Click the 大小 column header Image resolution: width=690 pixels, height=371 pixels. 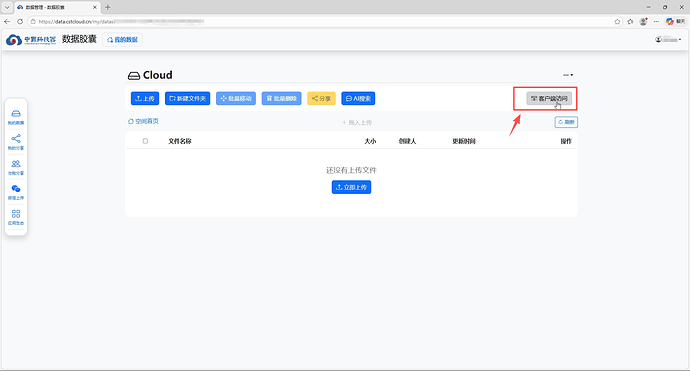click(x=370, y=141)
